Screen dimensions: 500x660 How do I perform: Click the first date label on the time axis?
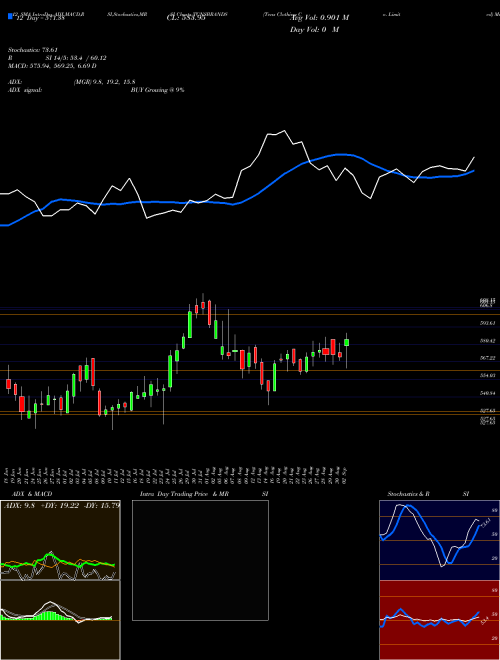coord(8,475)
